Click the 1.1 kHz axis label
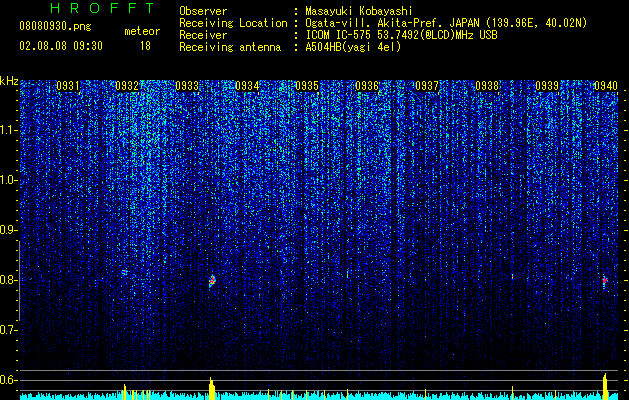This screenshot has width=629, height=400. pos(7,130)
